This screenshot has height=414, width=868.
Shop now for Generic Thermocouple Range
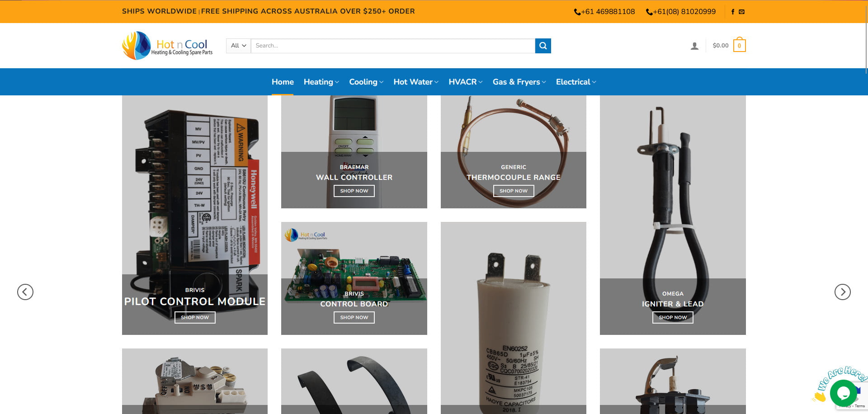click(514, 191)
